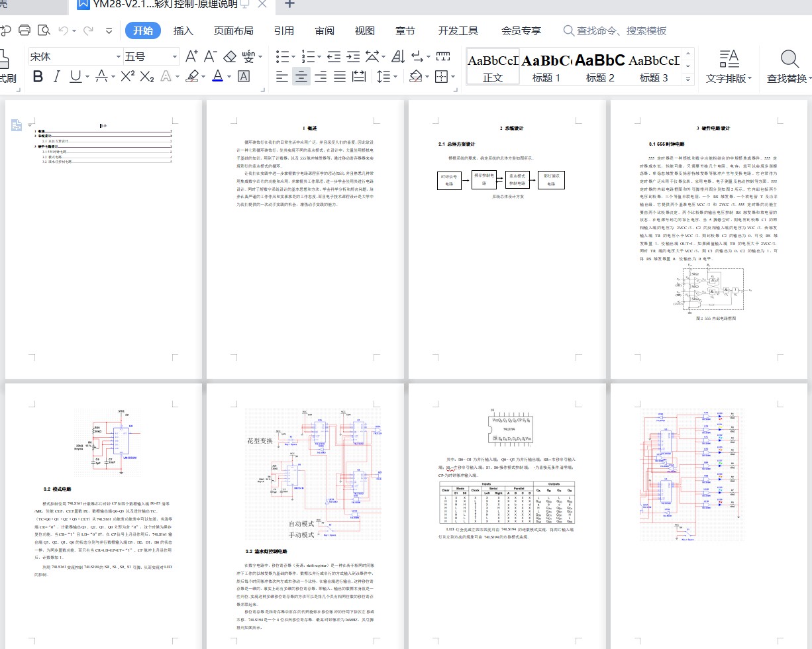Open the 审阅 ribbon tab

[325, 30]
